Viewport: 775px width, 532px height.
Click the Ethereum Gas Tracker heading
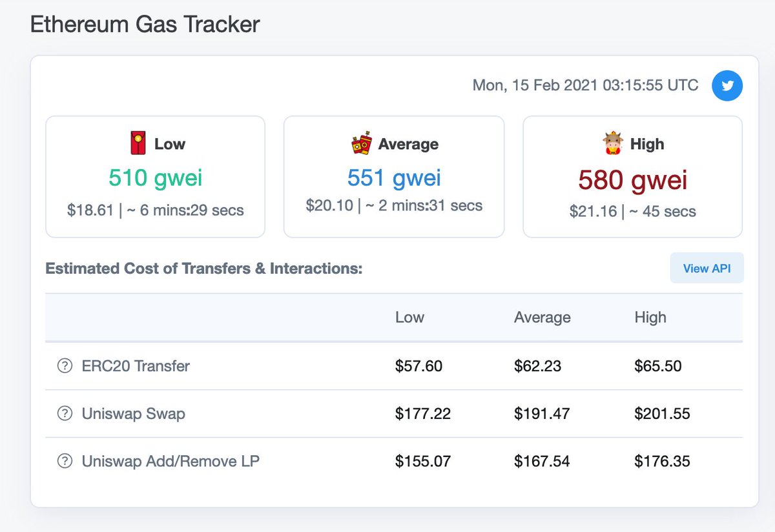point(145,25)
